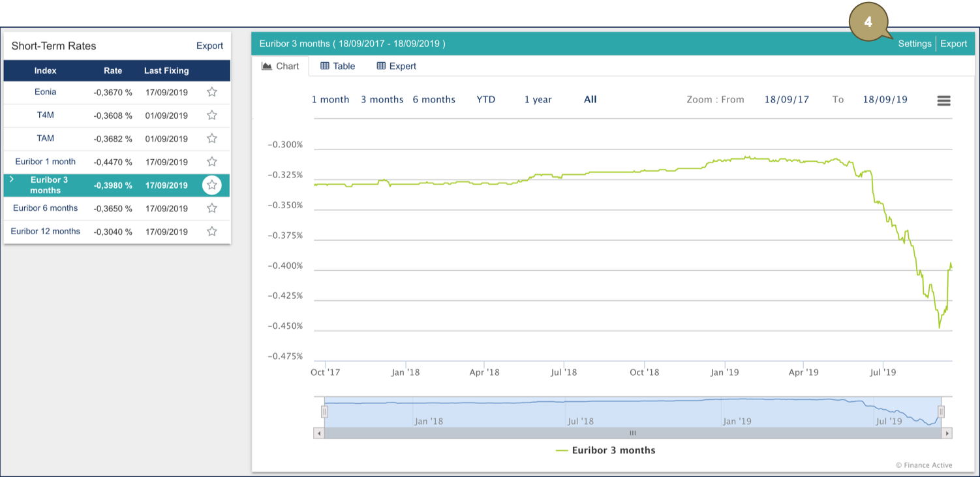The height and width of the screenshot is (477, 980).
Task: Open chart Settings in the header
Action: 914,44
